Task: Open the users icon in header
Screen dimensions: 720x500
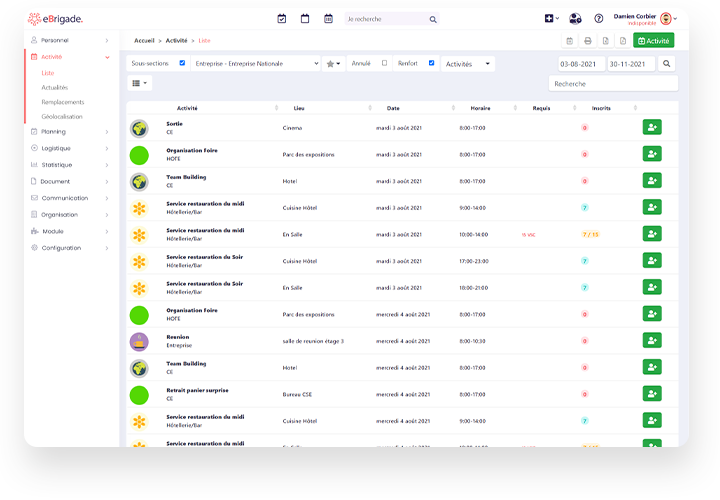Action: point(575,18)
